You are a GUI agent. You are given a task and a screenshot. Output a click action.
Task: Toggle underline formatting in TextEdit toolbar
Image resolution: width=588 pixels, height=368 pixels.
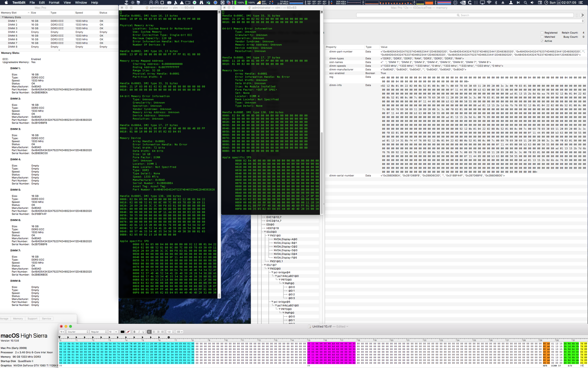click(143, 332)
